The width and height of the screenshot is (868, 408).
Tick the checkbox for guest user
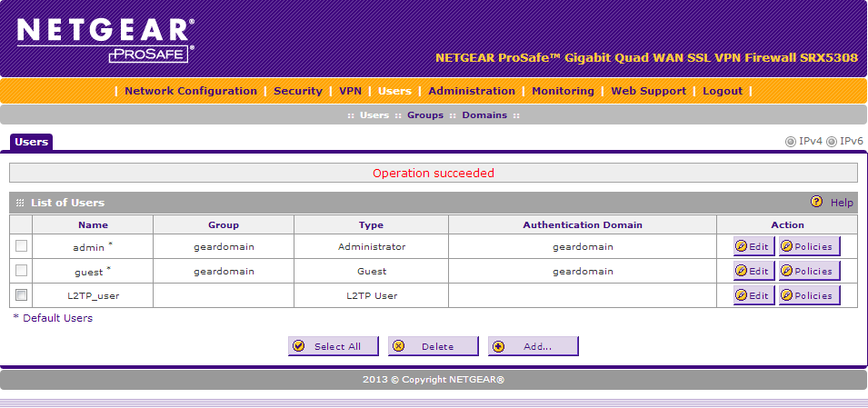21,270
